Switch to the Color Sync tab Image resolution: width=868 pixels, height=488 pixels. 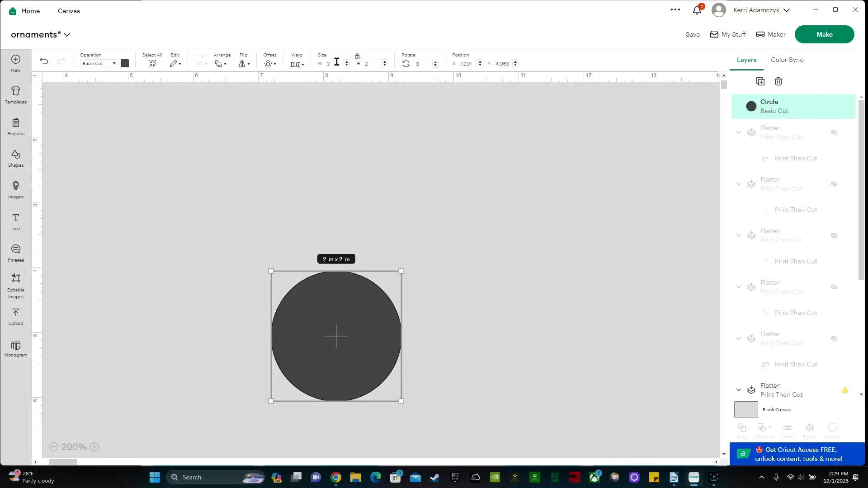point(787,60)
